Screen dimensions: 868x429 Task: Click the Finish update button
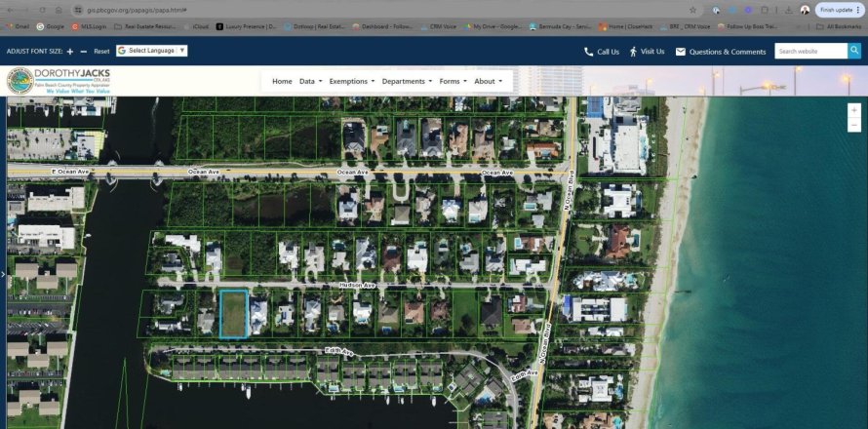pyautogui.click(x=840, y=10)
